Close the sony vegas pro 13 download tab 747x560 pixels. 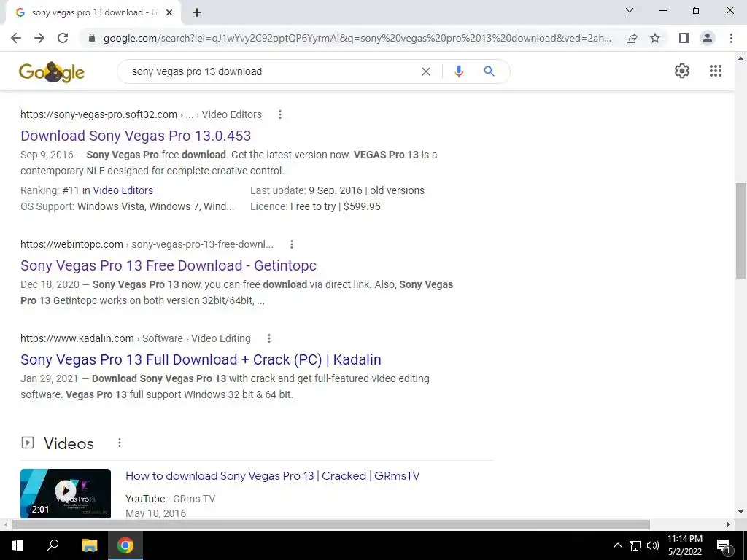point(169,12)
